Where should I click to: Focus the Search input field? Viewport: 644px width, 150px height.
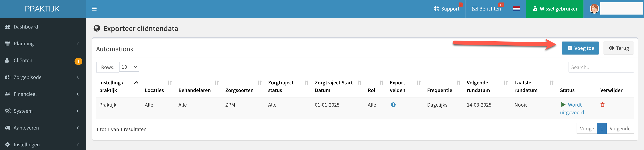click(x=601, y=67)
